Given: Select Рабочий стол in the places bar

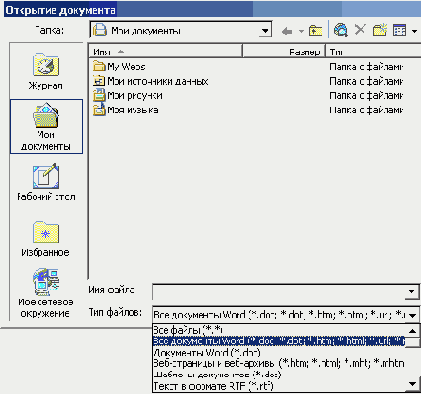Looking at the screenshot, I should click(46, 182).
